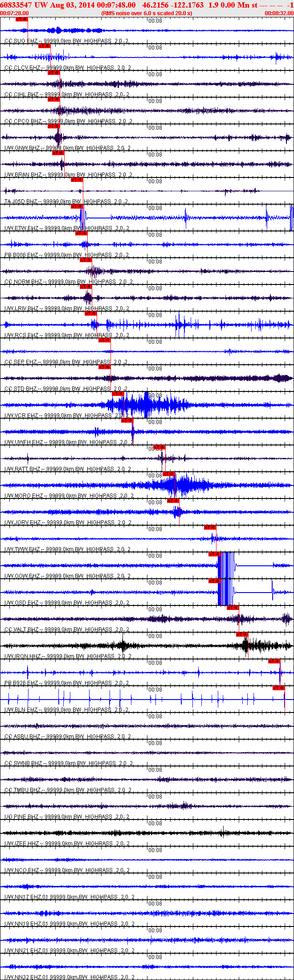This screenshot has height=980, width=294.
Task: Click the red pick flag on UW MORO trace
Action: tap(169, 474)
